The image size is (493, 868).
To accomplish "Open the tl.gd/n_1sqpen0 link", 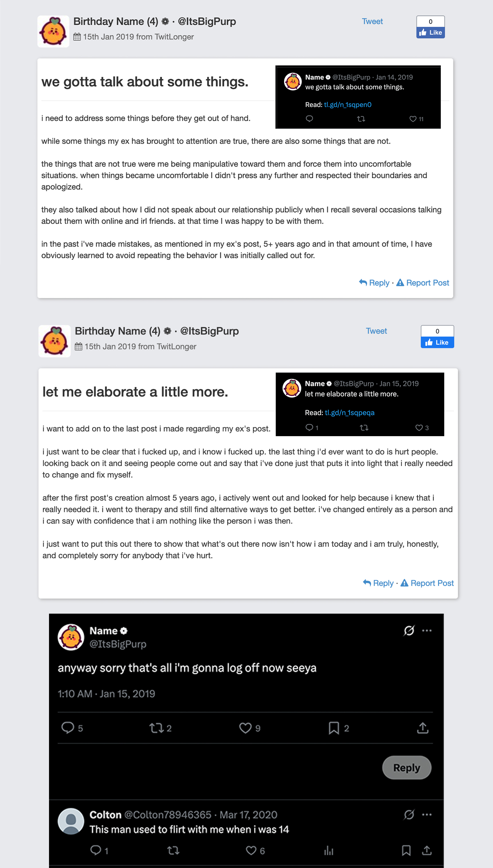I will [x=348, y=105].
